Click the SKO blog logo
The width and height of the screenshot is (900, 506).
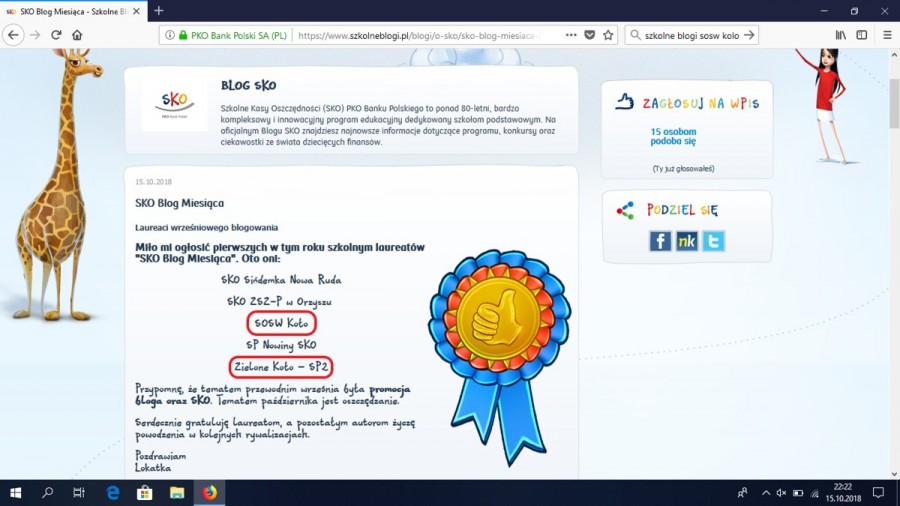pos(174,104)
